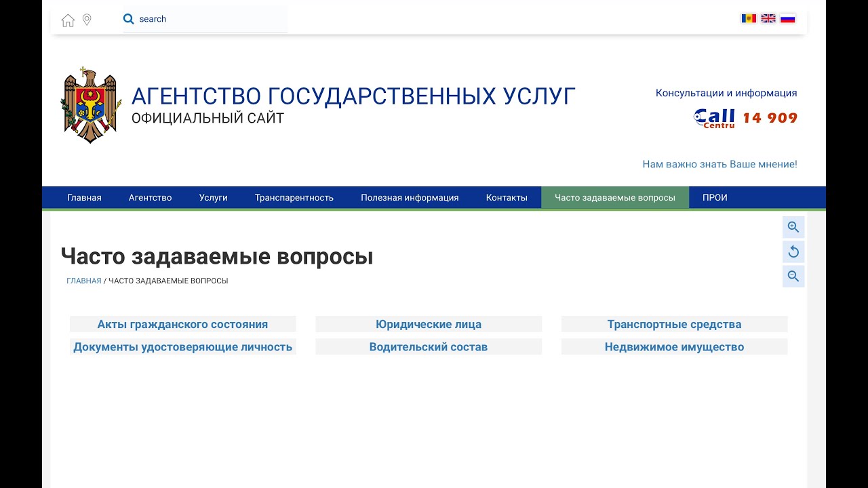Open Акты гражданского состояния category
This screenshot has height=488, width=868.
(x=182, y=325)
